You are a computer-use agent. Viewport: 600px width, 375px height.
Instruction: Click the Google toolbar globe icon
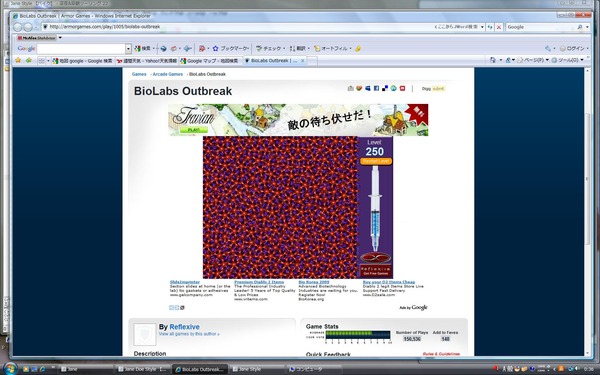163,49
